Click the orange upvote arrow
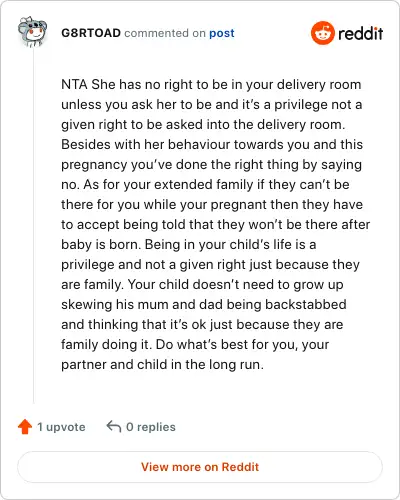Viewport: 400px width, 500px height. tap(25, 427)
